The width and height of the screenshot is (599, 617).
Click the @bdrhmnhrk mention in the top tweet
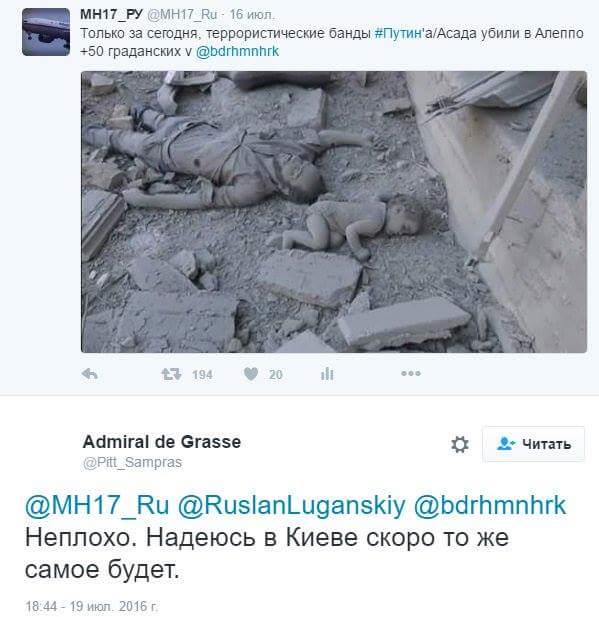pos(237,51)
